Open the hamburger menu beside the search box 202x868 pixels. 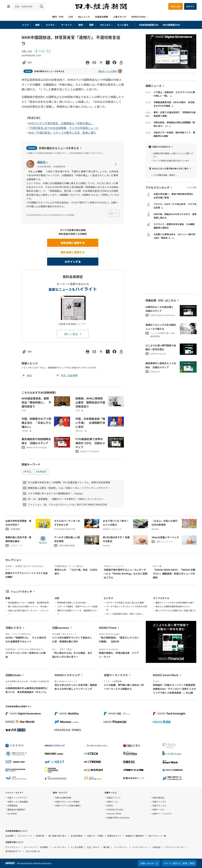[x=8, y=6]
